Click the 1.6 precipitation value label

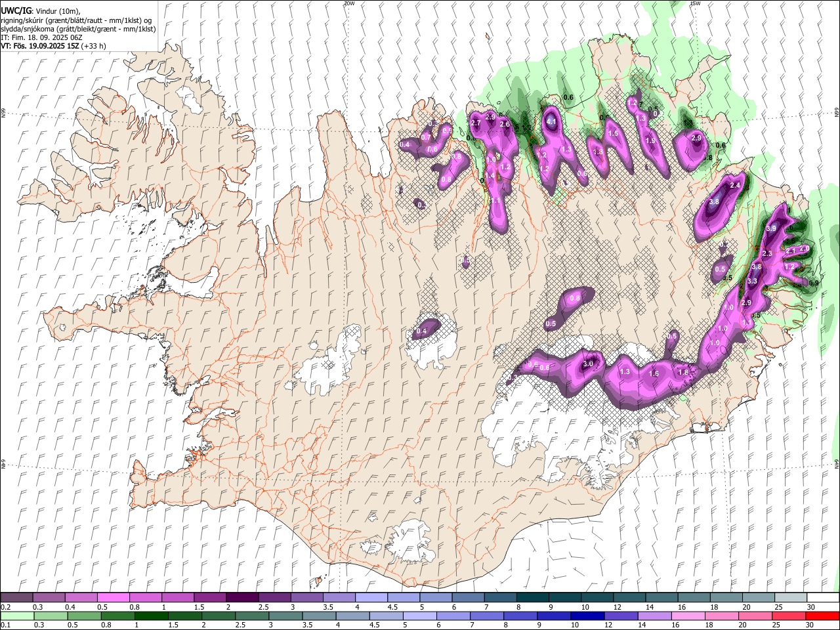(654, 373)
